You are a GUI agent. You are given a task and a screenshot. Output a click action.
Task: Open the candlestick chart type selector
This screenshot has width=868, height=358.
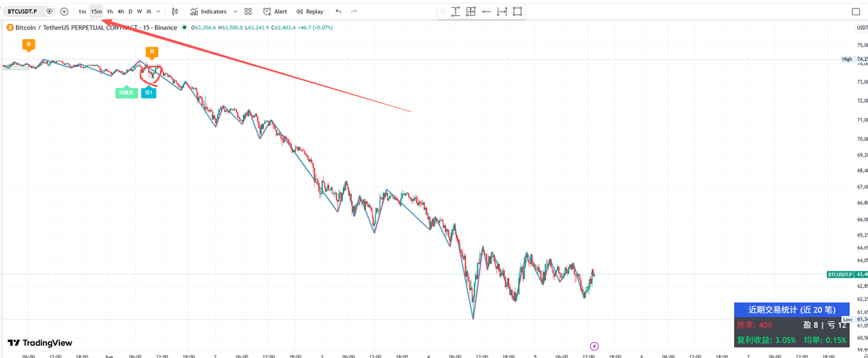pyautogui.click(x=175, y=12)
